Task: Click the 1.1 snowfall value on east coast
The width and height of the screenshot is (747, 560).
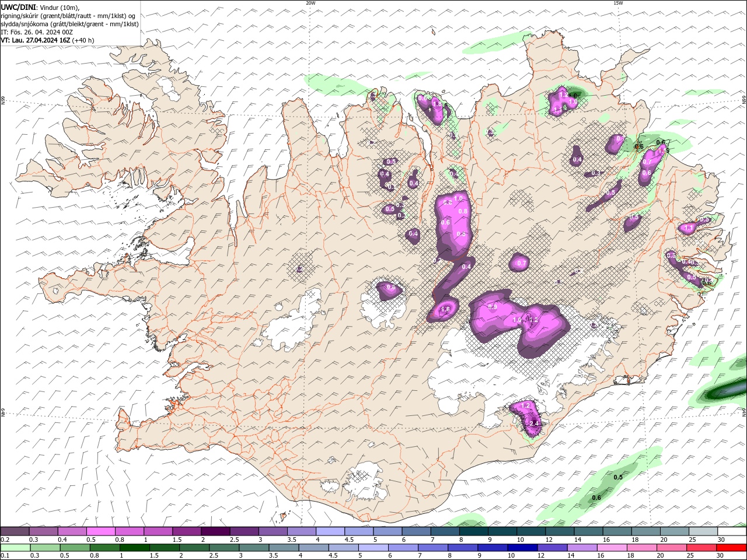Action: [x=689, y=228]
